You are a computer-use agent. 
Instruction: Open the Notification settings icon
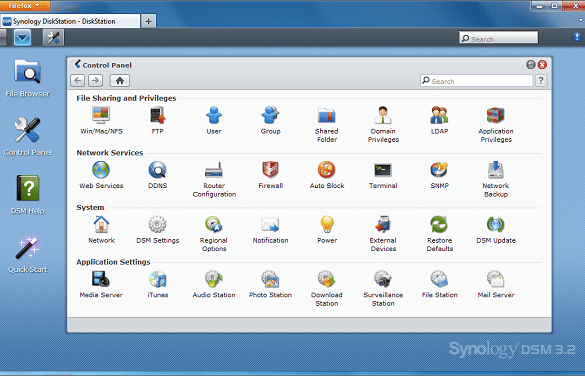270,225
